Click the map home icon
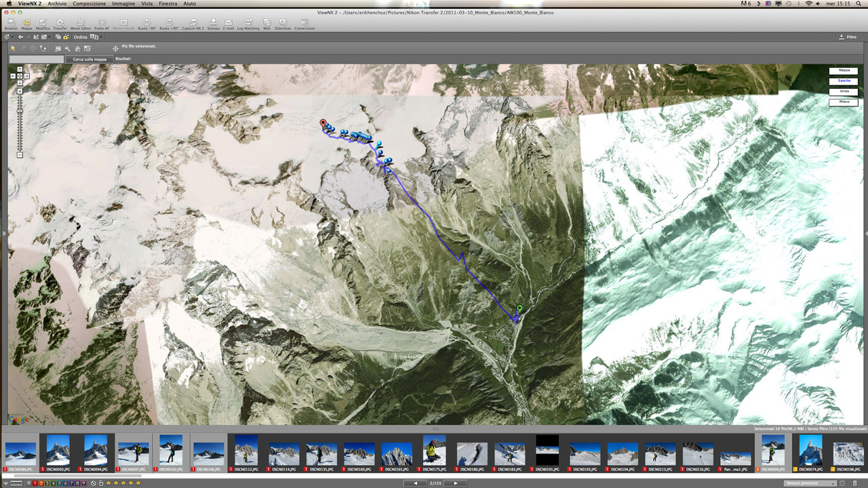The image size is (868, 488). (x=77, y=49)
